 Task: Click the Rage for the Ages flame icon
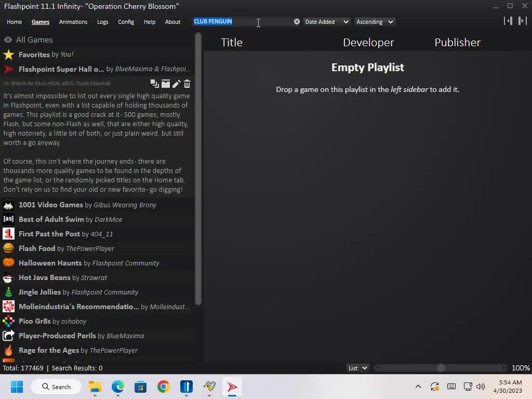(x=8, y=350)
